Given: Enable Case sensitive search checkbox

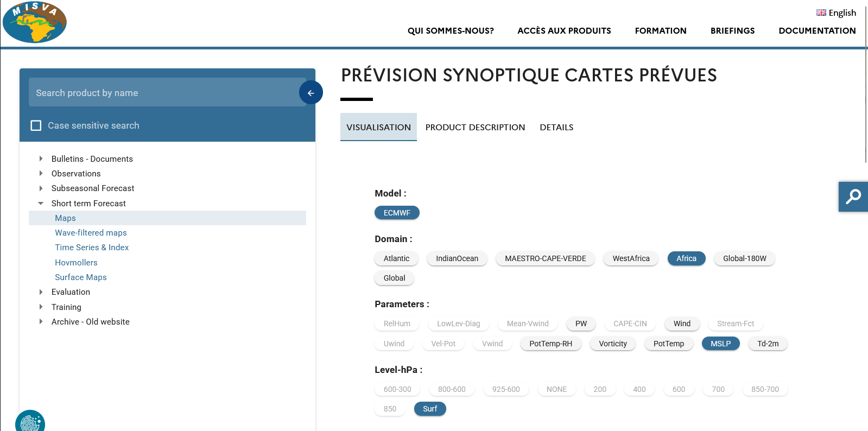Looking at the screenshot, I should (x=36, y=125).
